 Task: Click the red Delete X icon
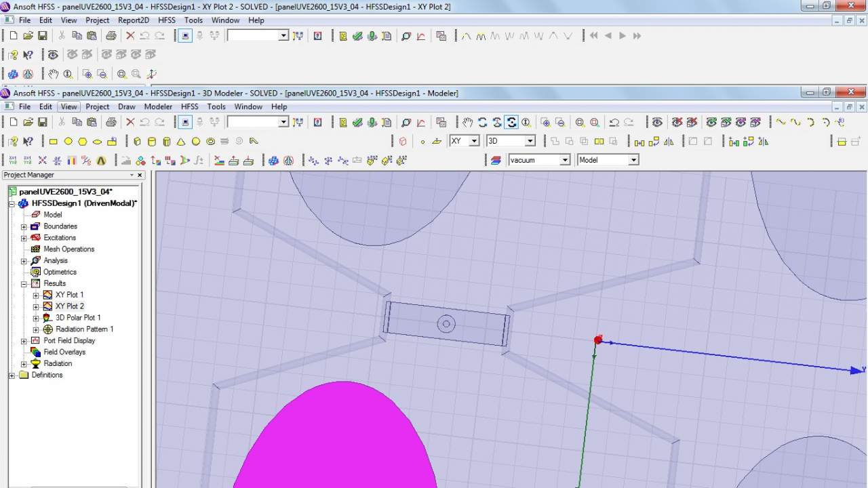pyautogui.click(x=130, y=123)
